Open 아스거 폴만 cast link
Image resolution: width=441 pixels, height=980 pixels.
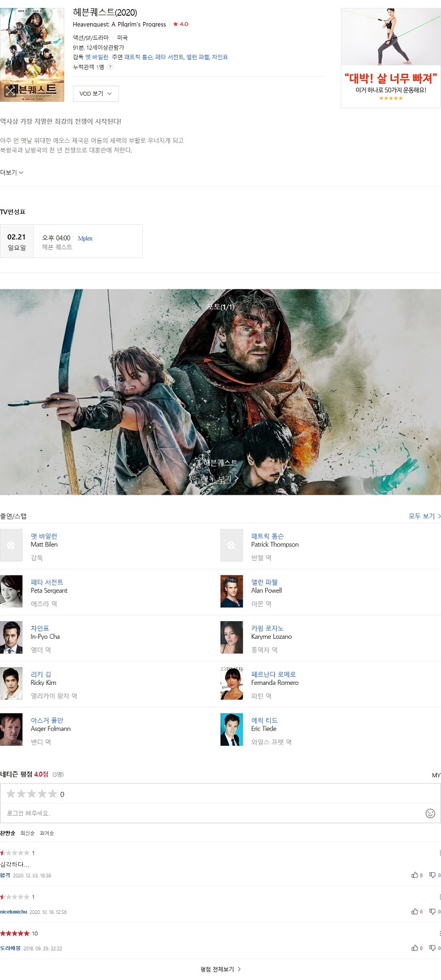47,720
